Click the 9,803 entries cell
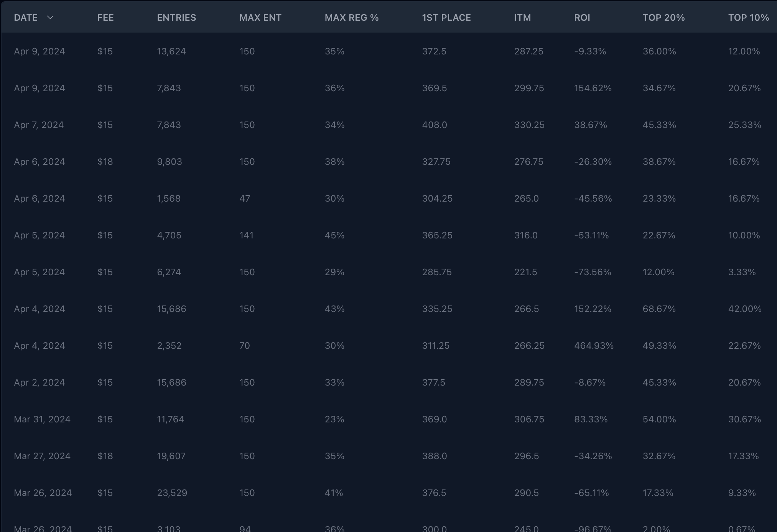Viewport: 777px width, 532px height. click(170, 162)
